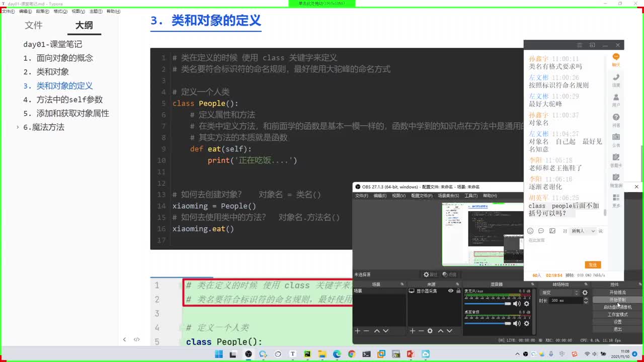Add a source with the OBS 来源 plus icon
Screen dimensions: 644x362
click(413, 331)
